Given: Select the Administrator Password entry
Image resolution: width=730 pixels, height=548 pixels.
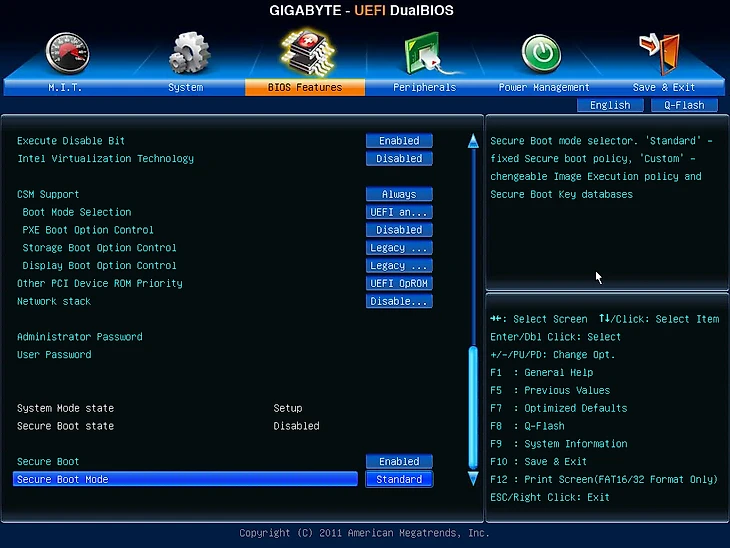Looking at the screenshot, I should (x=80, y=337).
